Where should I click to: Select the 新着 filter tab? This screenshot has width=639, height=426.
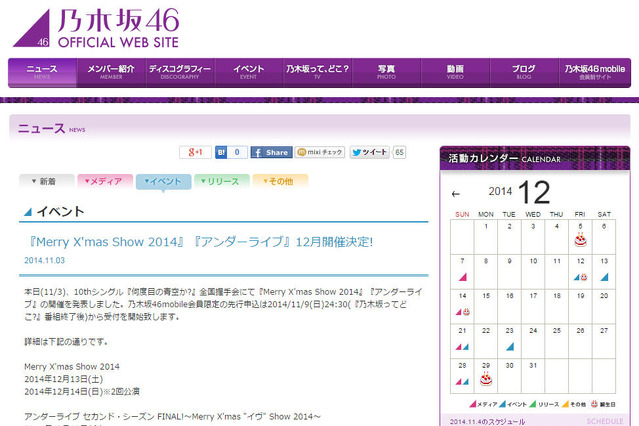pyautogui.click(x=47, y=181)
